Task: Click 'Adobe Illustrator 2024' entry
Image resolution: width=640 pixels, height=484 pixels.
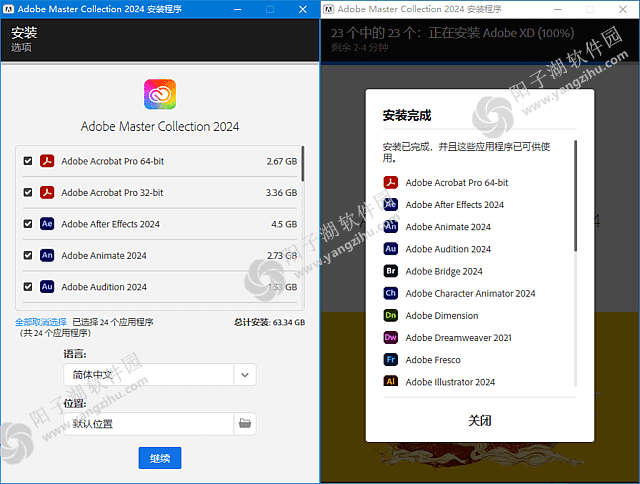Action: 450,382
